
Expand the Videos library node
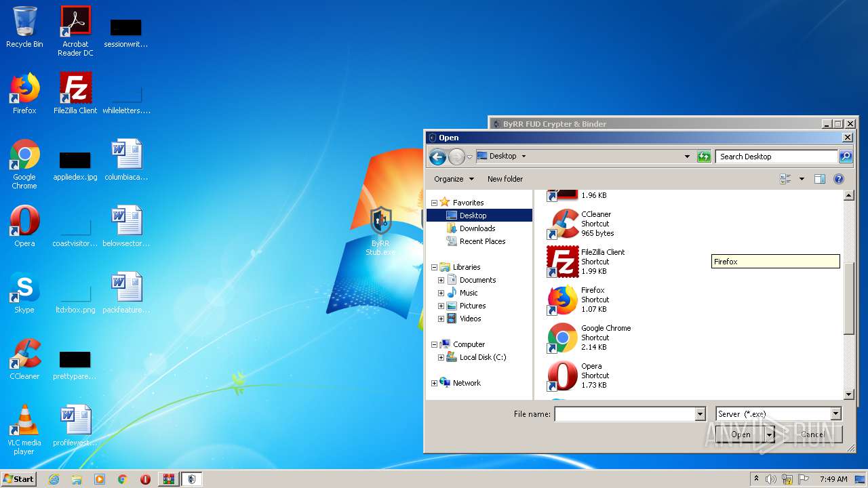[441, 319]
